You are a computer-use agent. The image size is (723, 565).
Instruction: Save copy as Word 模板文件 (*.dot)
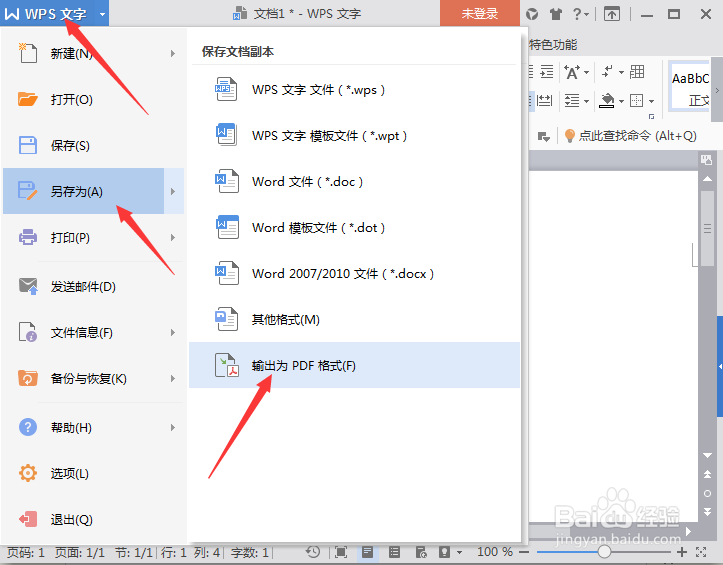tap(354, 227)
